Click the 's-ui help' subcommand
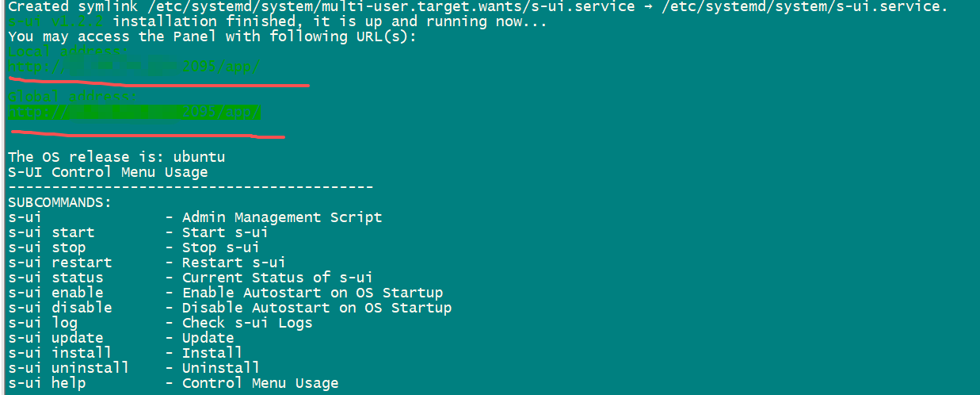Screen dimensions: 980x395 pos(47,383)
